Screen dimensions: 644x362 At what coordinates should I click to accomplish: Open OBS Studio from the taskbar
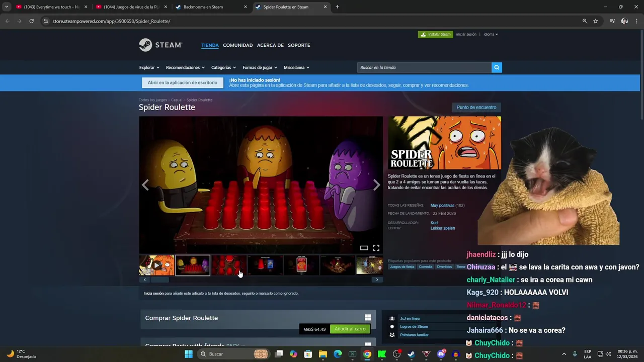[396, 354]
